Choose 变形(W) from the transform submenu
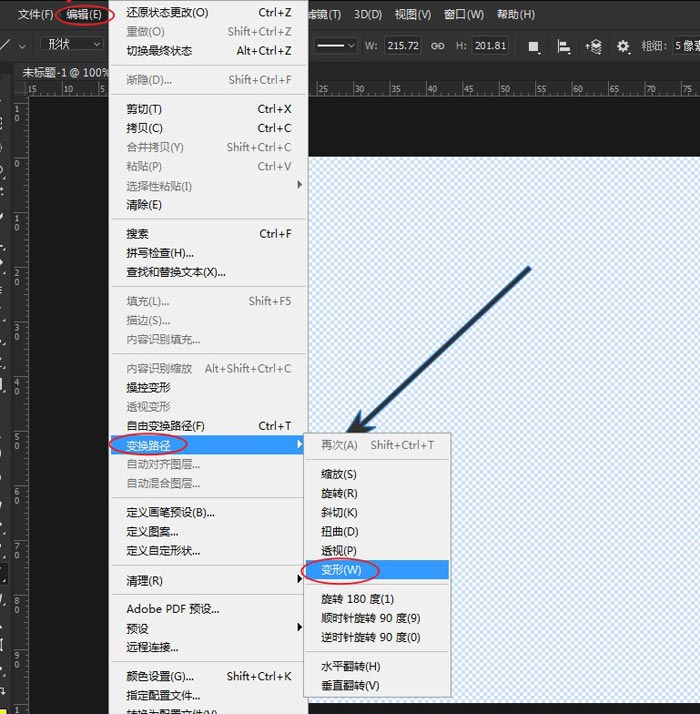The width and height of the screenshot is (700, 714). [x=340, y=570]
